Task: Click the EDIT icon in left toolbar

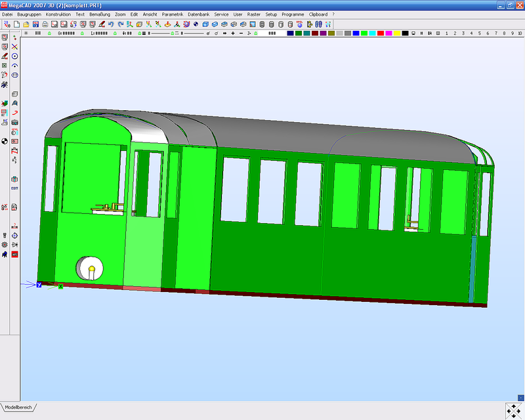Action: coord(14,188)
